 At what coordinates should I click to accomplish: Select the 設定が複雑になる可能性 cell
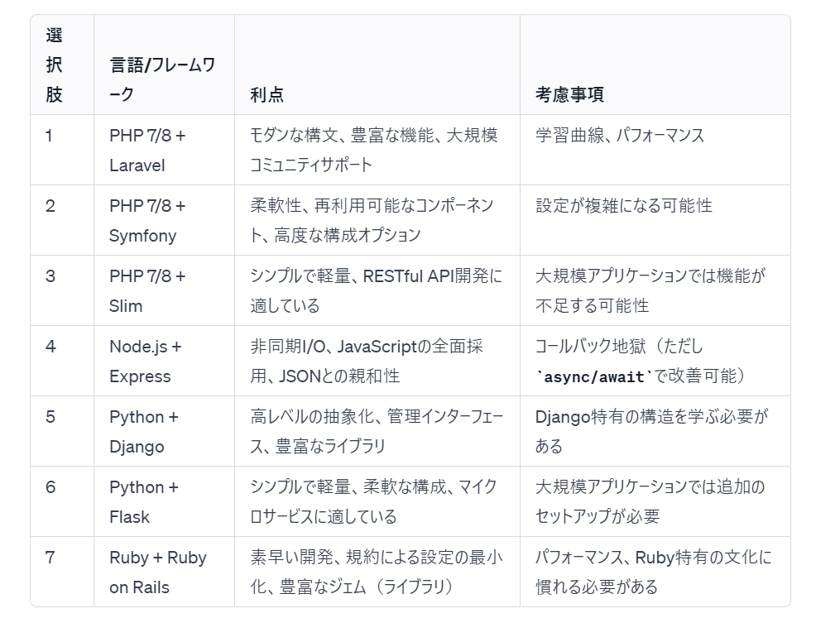pyautogui.click(x=623, y=206)
